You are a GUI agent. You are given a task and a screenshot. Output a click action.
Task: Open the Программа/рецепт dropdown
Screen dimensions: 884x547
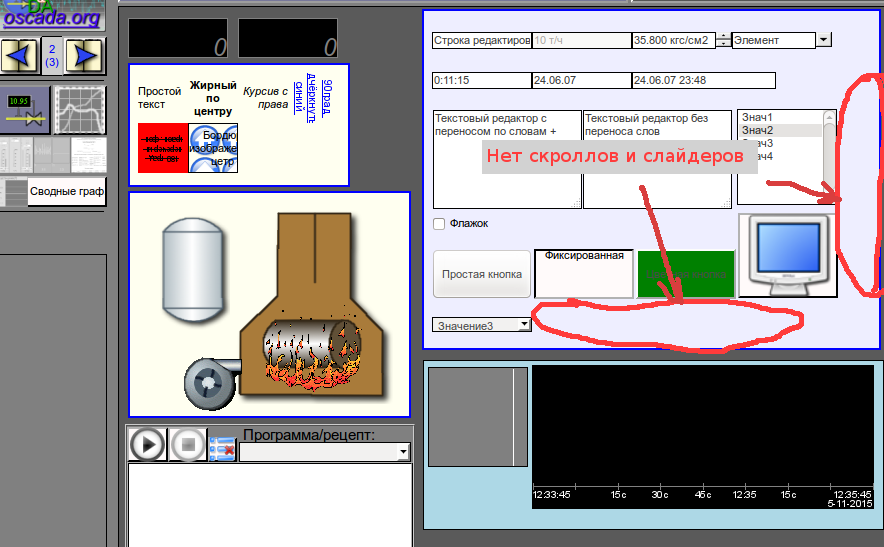coord(403,453)
